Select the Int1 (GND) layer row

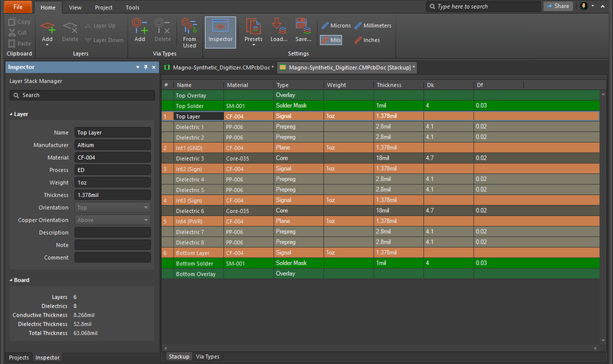190,147
